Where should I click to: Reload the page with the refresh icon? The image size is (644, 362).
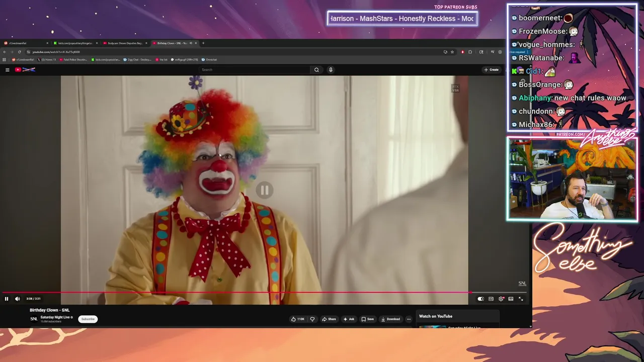[x=20, y=52]
